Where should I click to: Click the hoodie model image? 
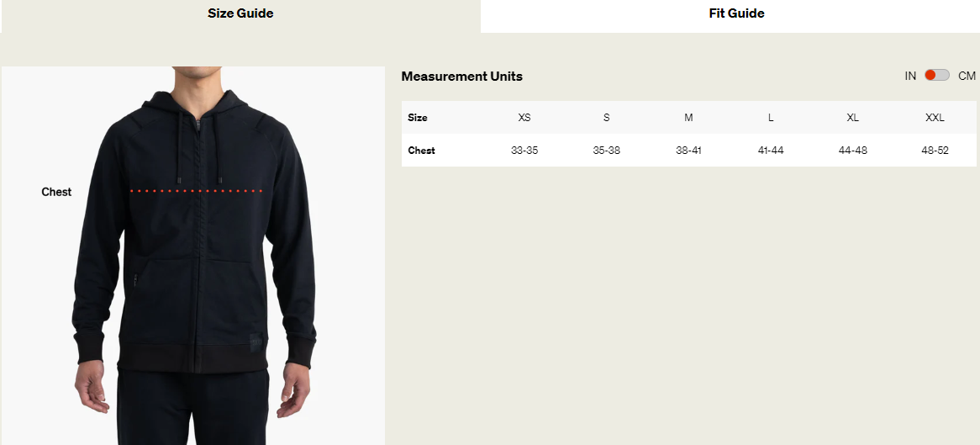(193, 256)
